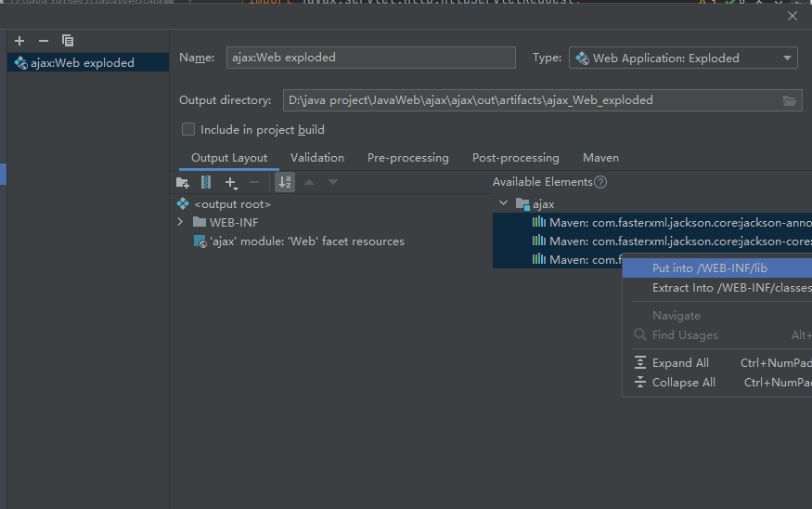Click the Sort Elements by Names icon
Viewport: 812px width, 509px height.
(x=285, y=183)
